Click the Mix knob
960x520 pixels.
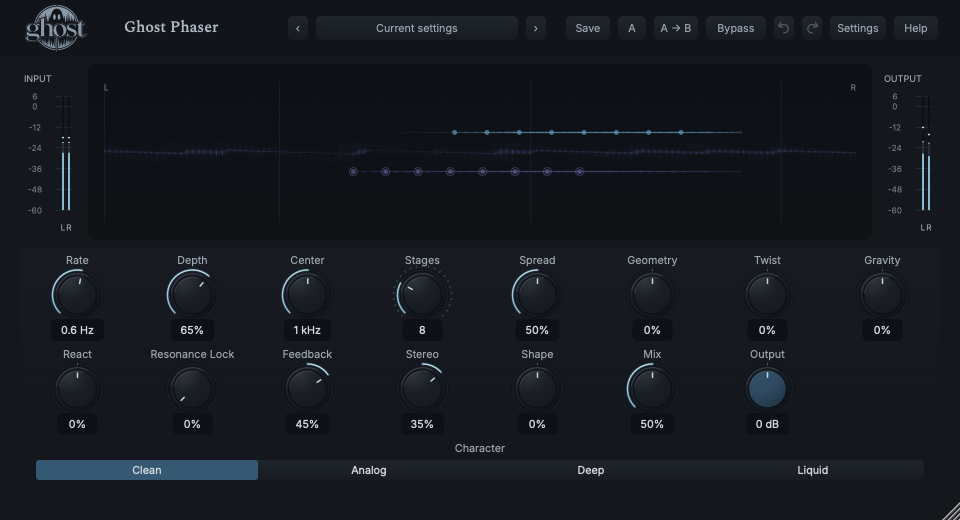pyautogui.click(x=652, y=389)
